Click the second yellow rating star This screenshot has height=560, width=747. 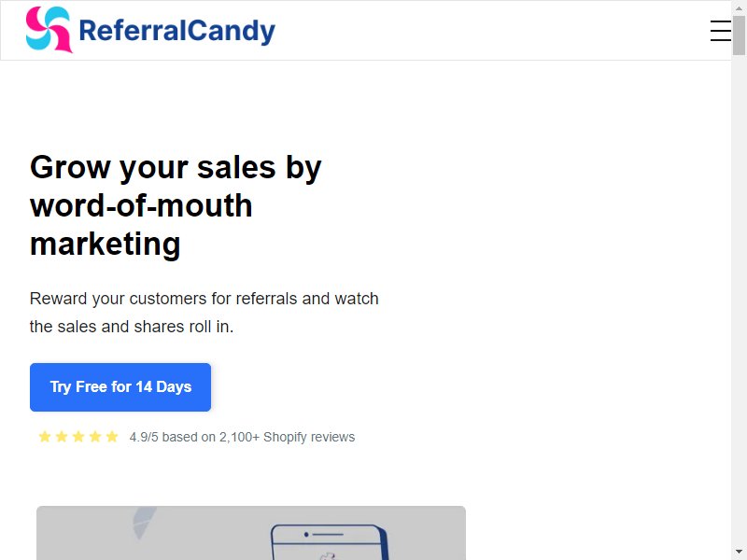click(x=62, y=436)
